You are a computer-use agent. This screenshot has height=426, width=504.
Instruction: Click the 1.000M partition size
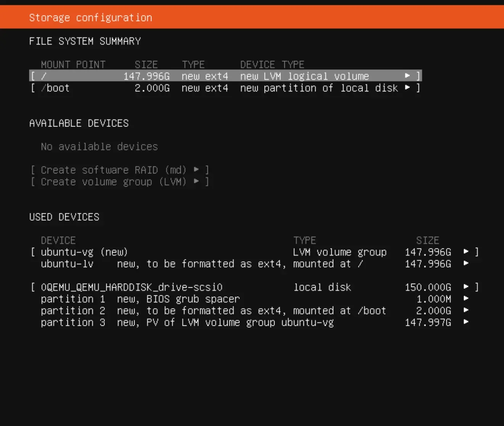[433, 299]
